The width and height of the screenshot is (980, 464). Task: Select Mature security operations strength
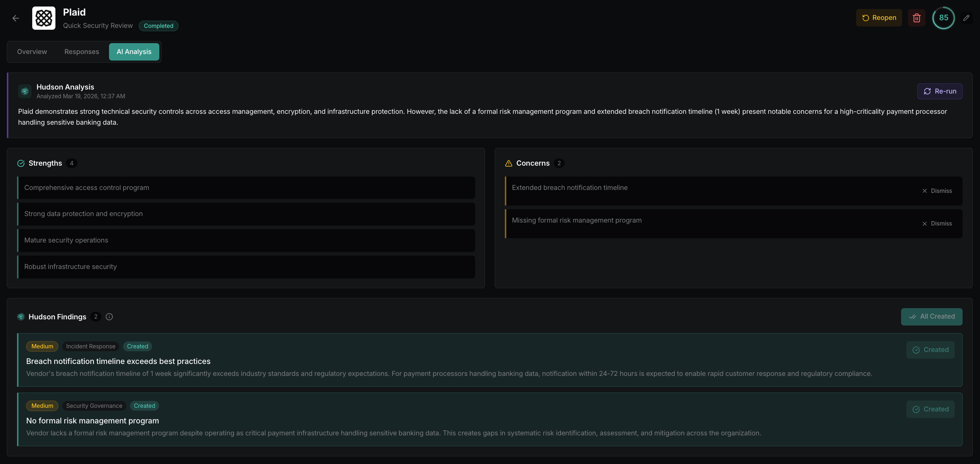(x=246, y=240)
